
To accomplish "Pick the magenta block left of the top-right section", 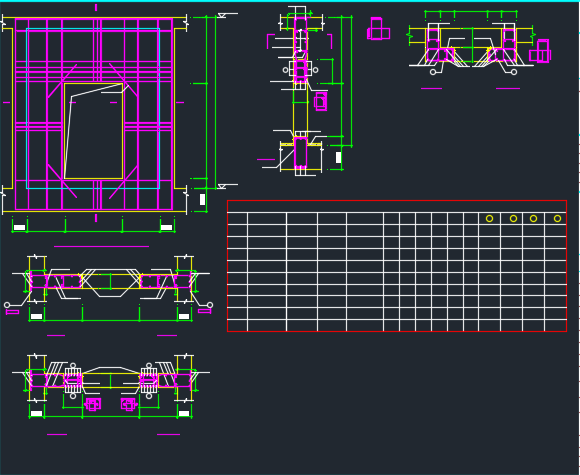I will 378,28.
